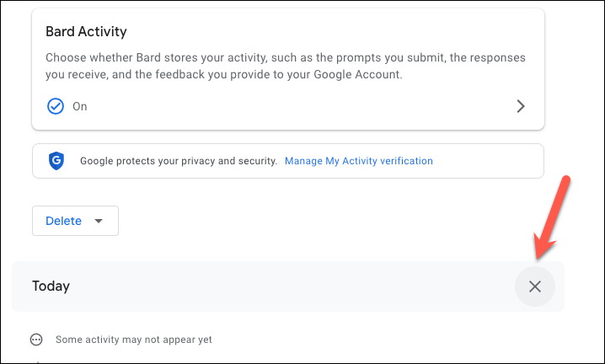
Task: Click the blue checkmark status icon
Action: tap(56, 106)
